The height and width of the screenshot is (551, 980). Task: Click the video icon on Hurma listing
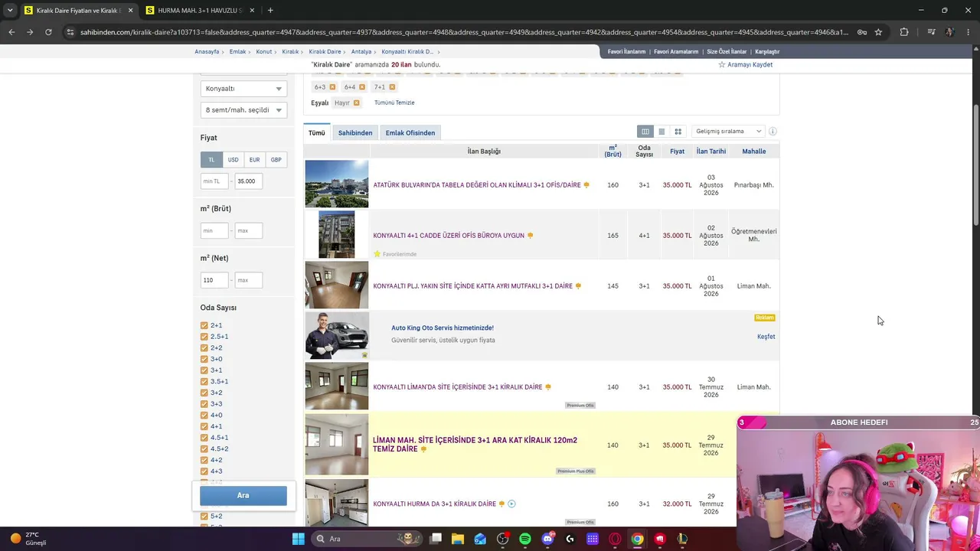tap(511, 504)
